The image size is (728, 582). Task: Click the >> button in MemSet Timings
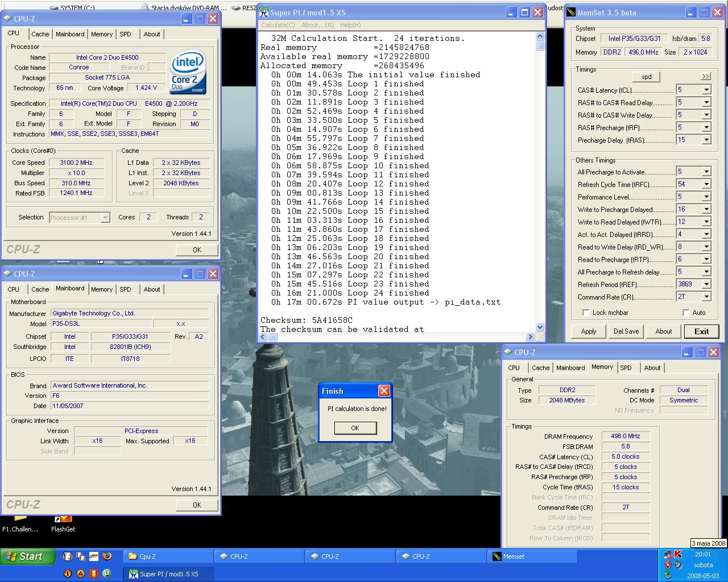pos(706,77)
